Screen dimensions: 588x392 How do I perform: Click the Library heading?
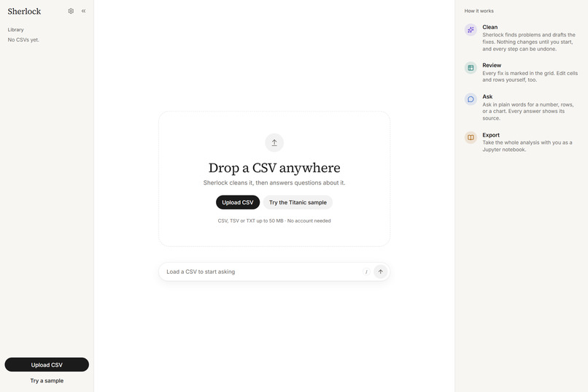(16, 30)
